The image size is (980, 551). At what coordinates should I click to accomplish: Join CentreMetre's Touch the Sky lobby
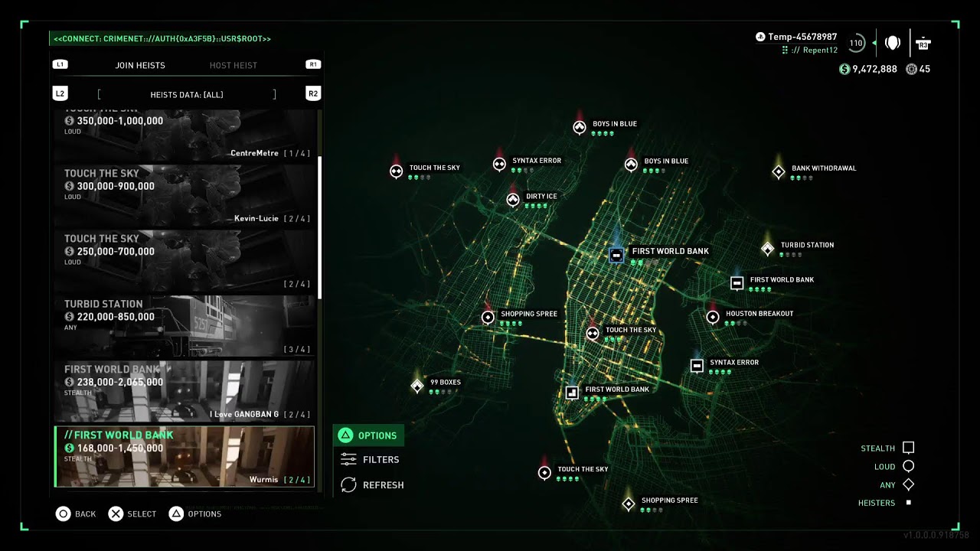coord(185,135)
